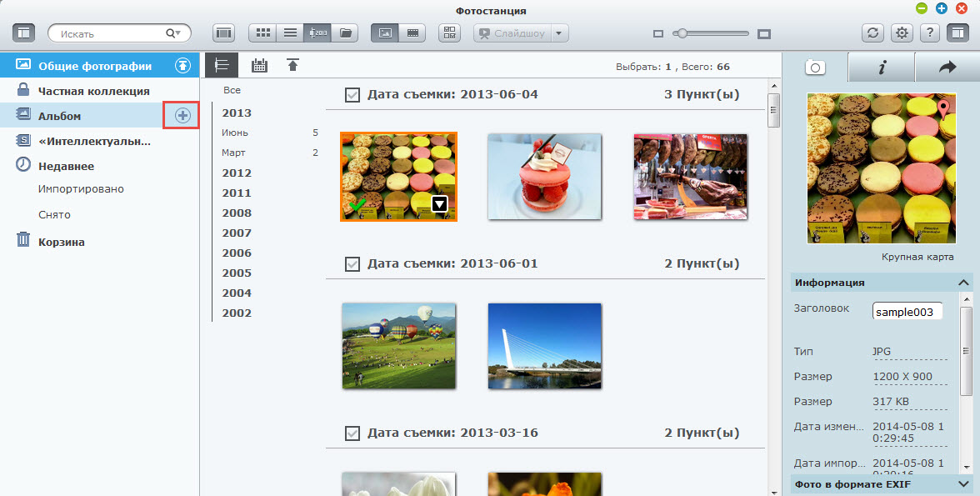Open the help question mark button
Screen dimensions: 980x496
tap(930, 33)
